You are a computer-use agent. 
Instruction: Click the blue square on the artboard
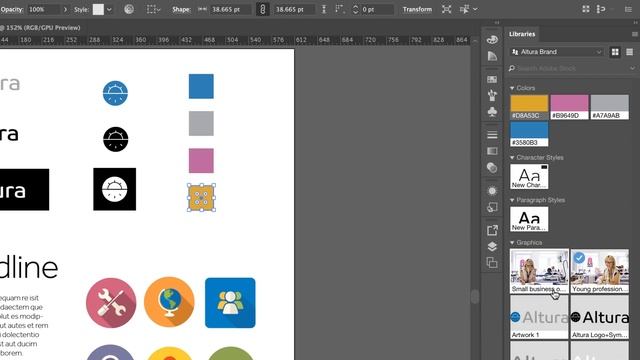pyautogui.click(x=201, y=86)
